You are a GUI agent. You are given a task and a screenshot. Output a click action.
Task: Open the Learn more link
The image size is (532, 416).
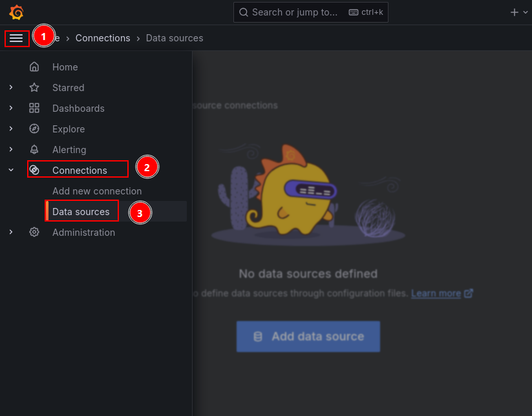coord(436,293)
